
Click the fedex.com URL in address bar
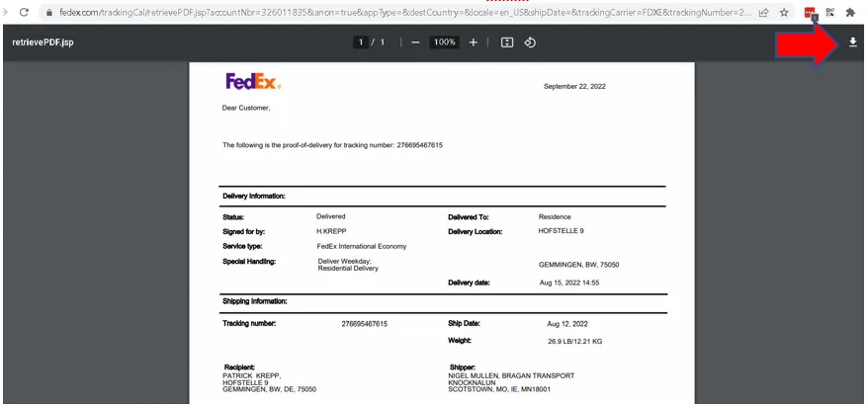coord(404,12)
